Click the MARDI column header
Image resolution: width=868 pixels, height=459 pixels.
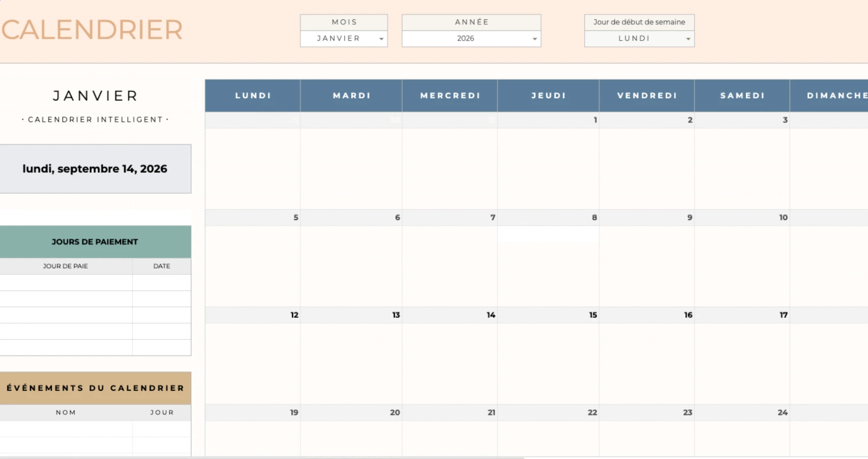352,96
